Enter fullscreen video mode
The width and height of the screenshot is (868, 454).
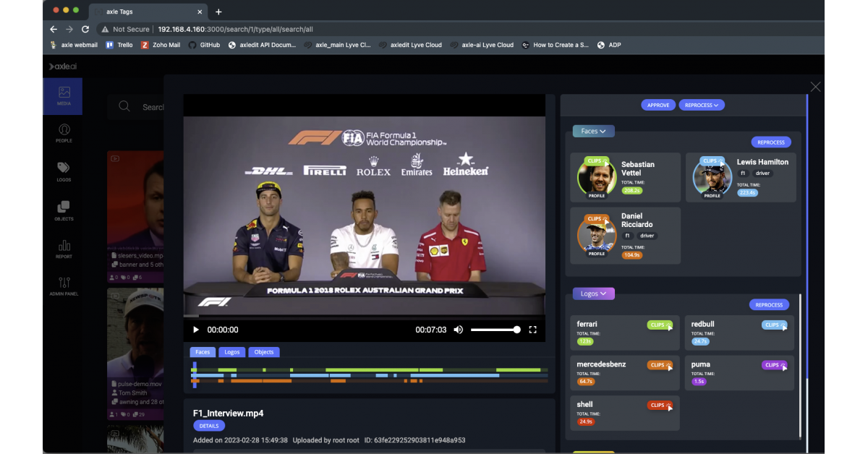click(532, 330)
